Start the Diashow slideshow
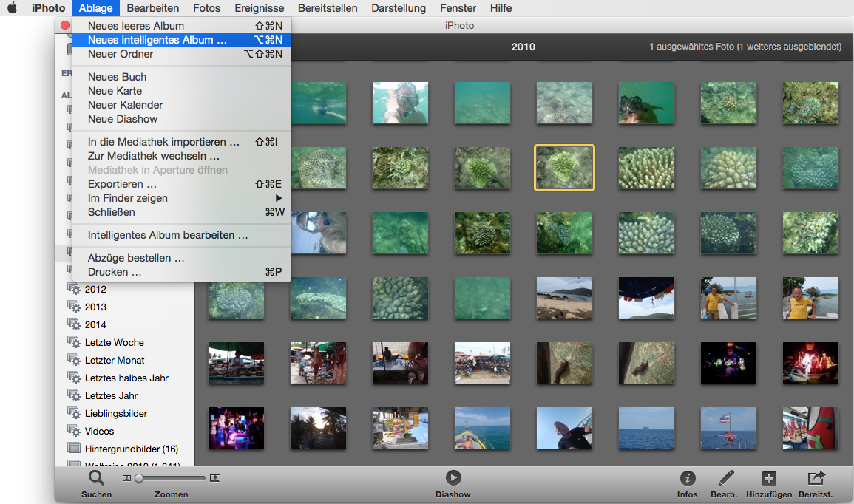The height and width of the screenshot is (504, 854). [x=453, y=479]
